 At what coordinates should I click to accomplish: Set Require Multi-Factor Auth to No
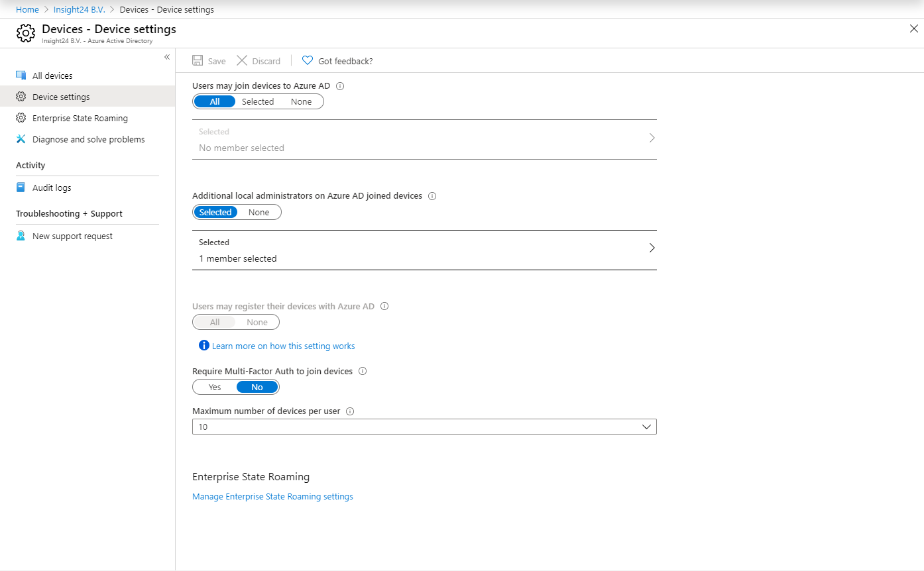tap(257, 387)
